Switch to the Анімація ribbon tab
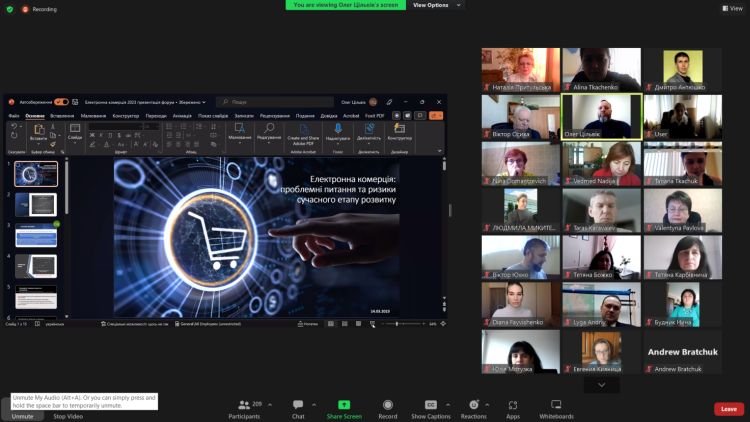 [182, 115]
